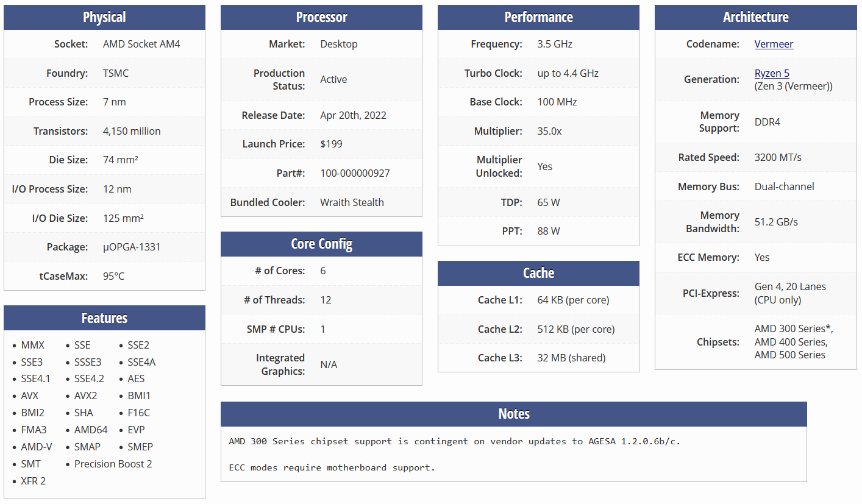Select the 65 W TDP value
Image resolution: width=862 pixels, height=504 pixels.
click(549, 202)
